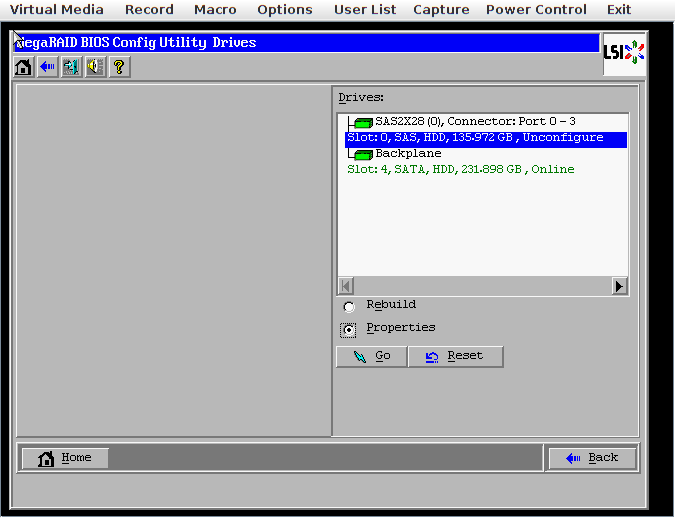
Task: Select SAS2X28 Connector Port 0 - 3 entry
Action: (475, 121)
